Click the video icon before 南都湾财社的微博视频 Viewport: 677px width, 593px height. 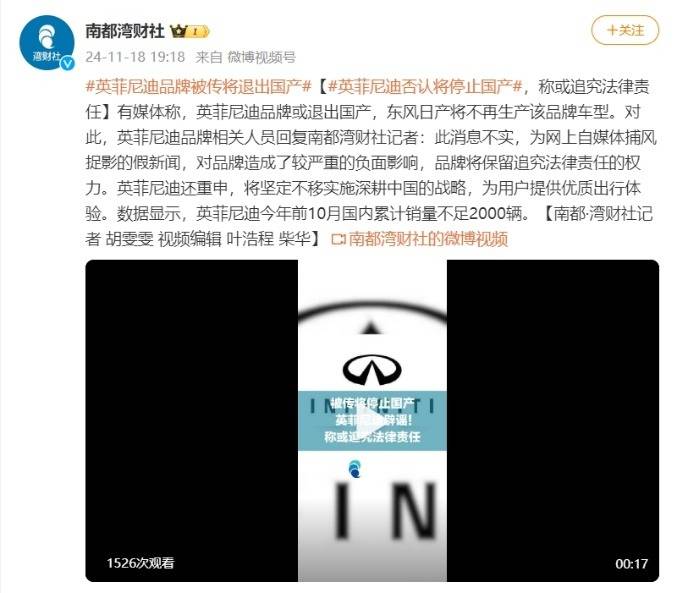tap(338, 239)
